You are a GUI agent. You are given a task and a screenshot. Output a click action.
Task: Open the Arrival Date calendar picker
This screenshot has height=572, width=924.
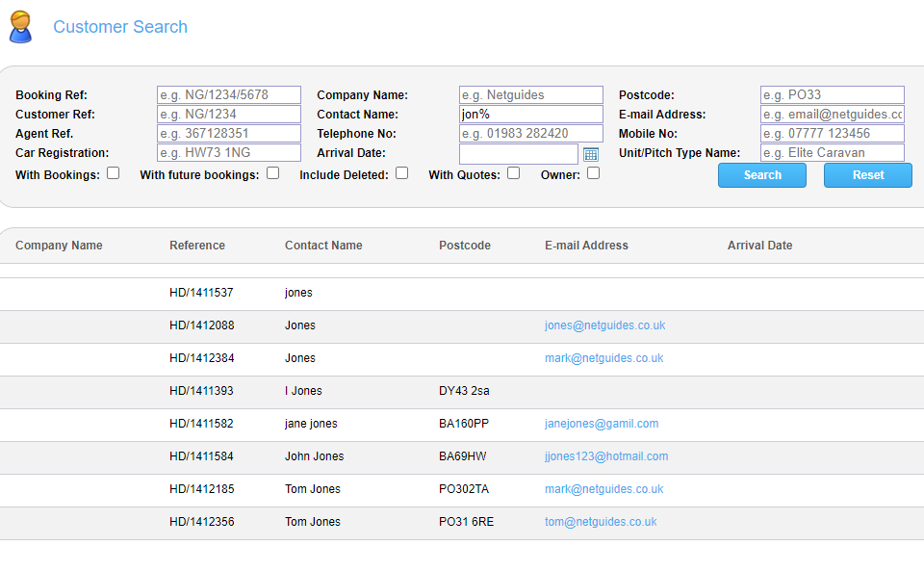tap(591, 154)
